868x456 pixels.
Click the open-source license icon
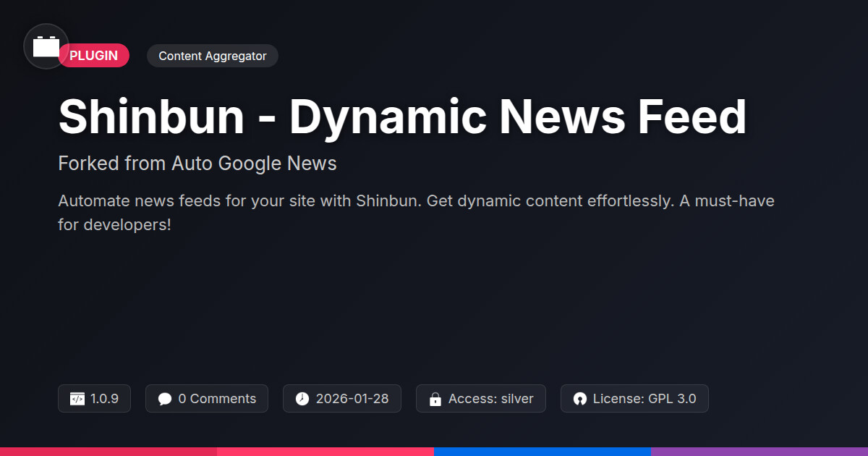[x=579, y=399]
